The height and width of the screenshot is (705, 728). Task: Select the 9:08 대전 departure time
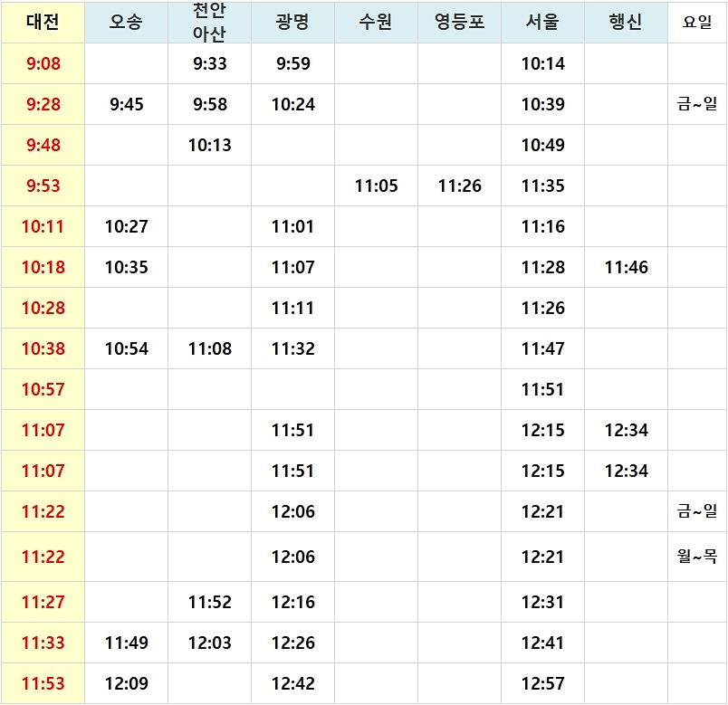43,63
